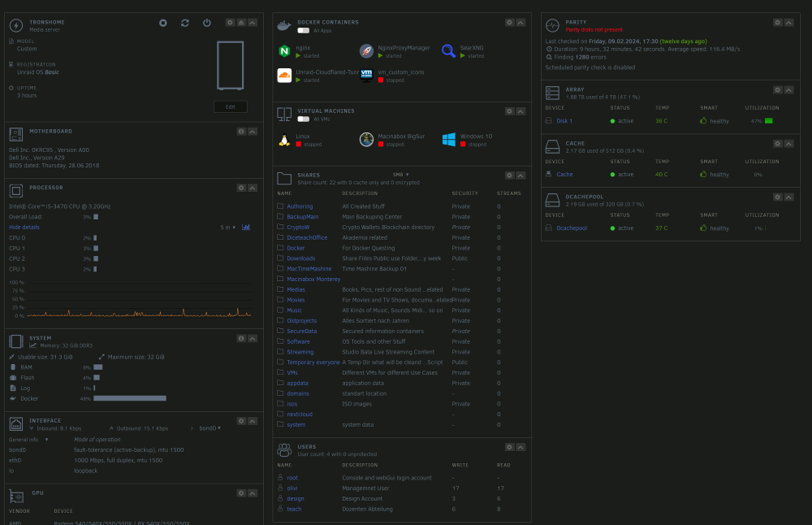812x525 pixels.
Task: Open the 5 m graph interval dropdown
Action: [228, 228]
